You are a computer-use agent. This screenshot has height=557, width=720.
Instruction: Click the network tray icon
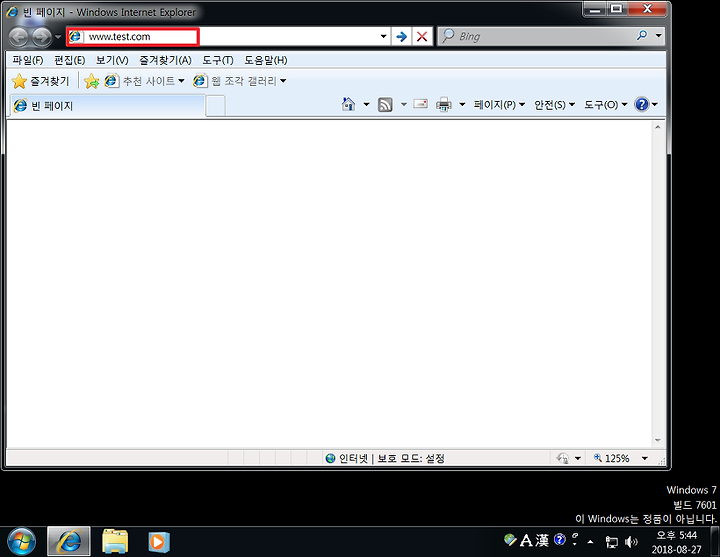point(611,542)
